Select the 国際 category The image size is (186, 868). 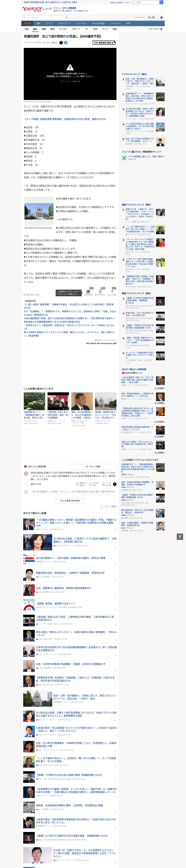pyautogui.click(x=44, y=29)
